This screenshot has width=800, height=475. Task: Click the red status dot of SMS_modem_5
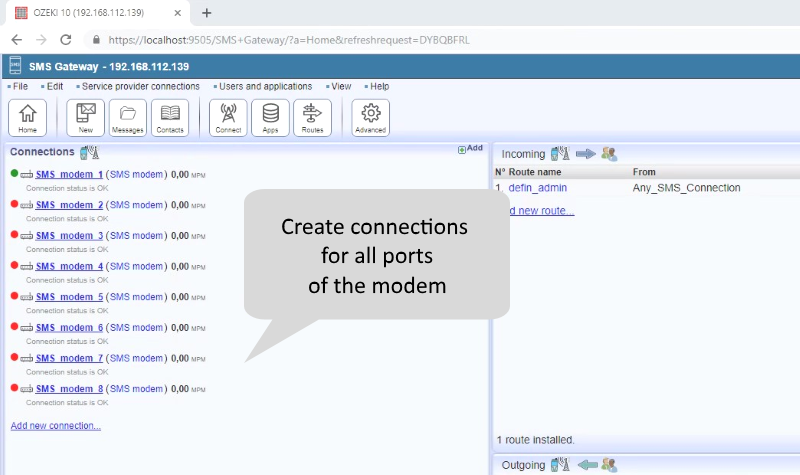[14, 296]
